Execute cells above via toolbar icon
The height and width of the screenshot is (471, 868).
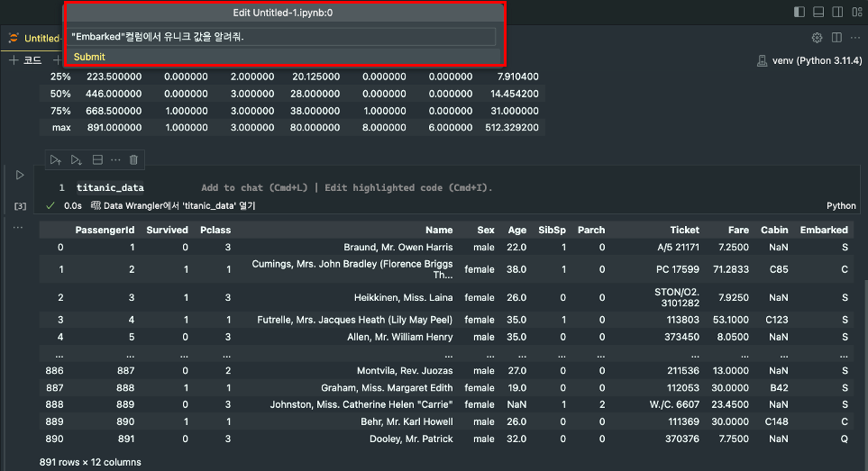tap(55, 159)
